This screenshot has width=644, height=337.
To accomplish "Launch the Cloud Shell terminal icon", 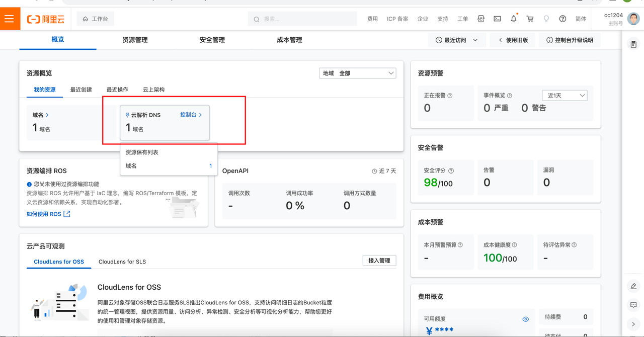I will [x=497, y=19].
